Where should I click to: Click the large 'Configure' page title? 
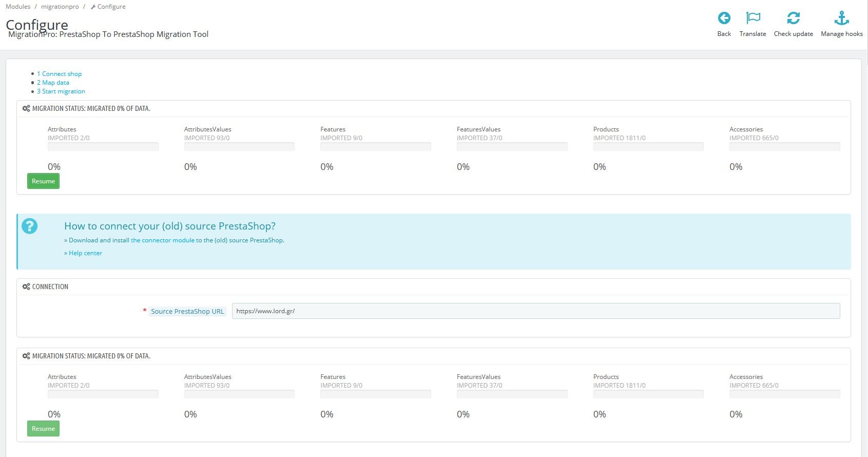[x=37, y=24]
